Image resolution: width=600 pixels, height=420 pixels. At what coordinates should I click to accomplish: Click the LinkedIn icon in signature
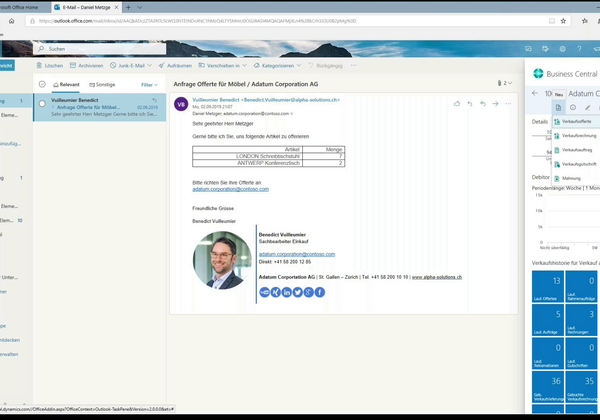287,292
